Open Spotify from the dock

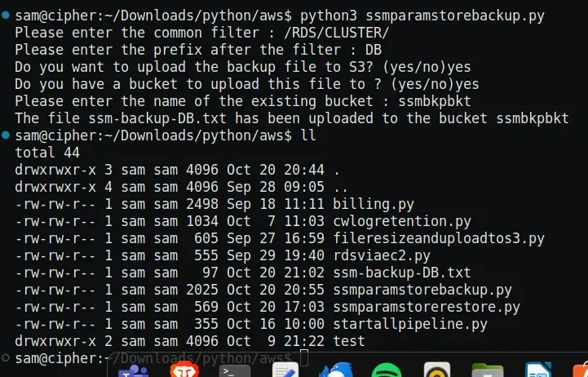click(x=386, y=370)
